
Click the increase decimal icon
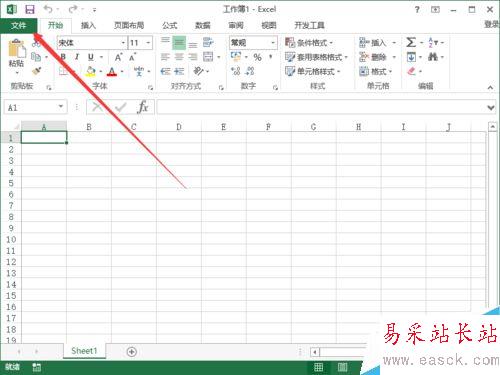click(236, 71)
